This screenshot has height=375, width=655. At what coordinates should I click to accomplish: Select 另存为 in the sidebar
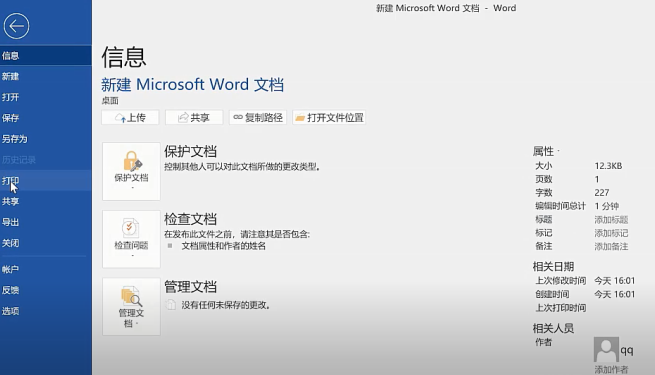(46, 139)
